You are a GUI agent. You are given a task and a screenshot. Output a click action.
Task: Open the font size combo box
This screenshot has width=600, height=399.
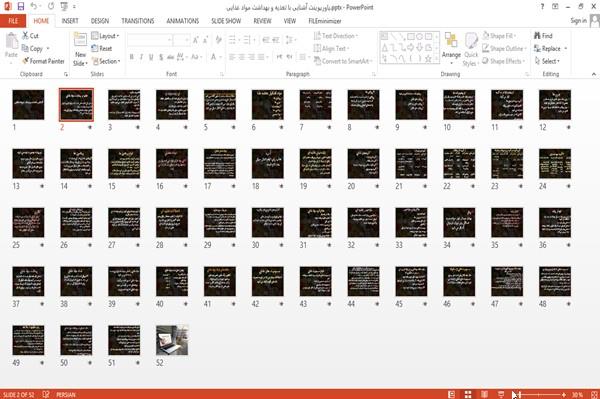[181, 40]
